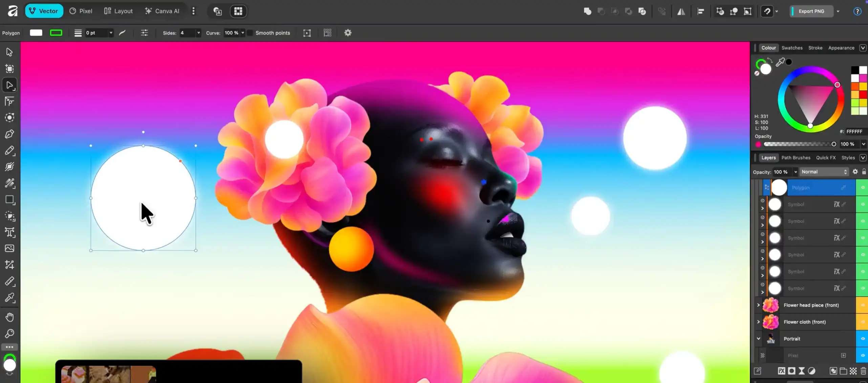Activate the Hand pan tool
This screenshot has height=383, width=868.
[x=9, y=317]
